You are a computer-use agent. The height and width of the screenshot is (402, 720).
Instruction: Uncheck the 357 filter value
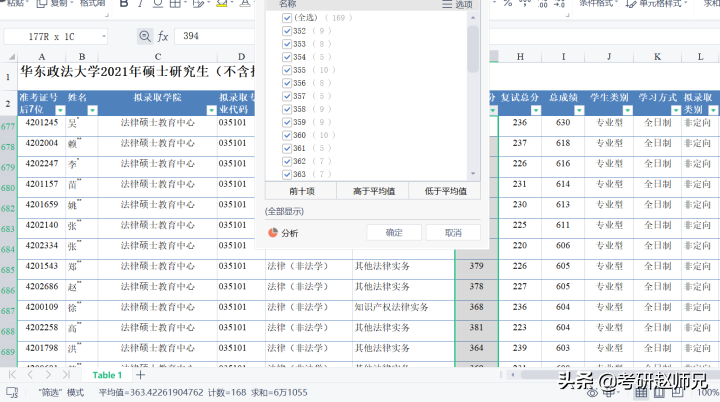287,96
